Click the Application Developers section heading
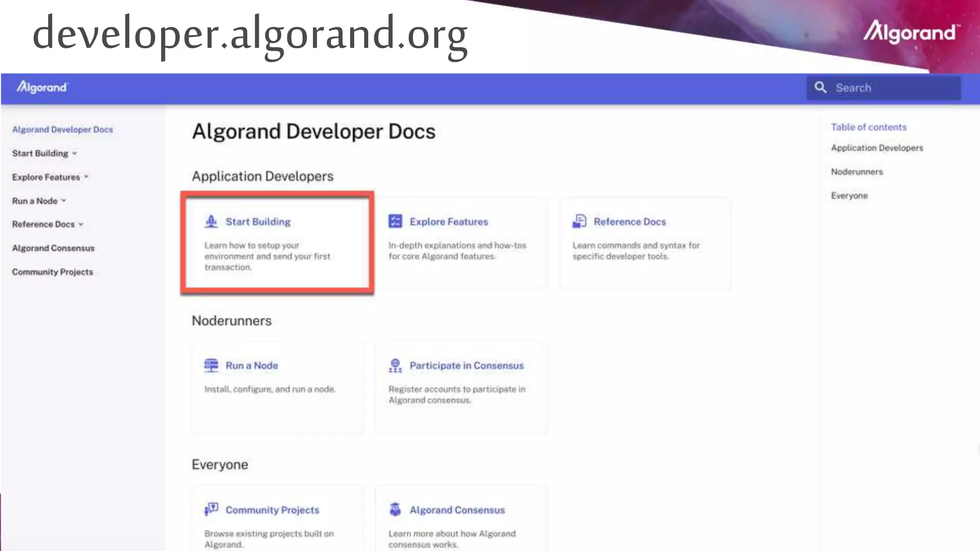Viewport: 980px width, 551px height. 263,176
